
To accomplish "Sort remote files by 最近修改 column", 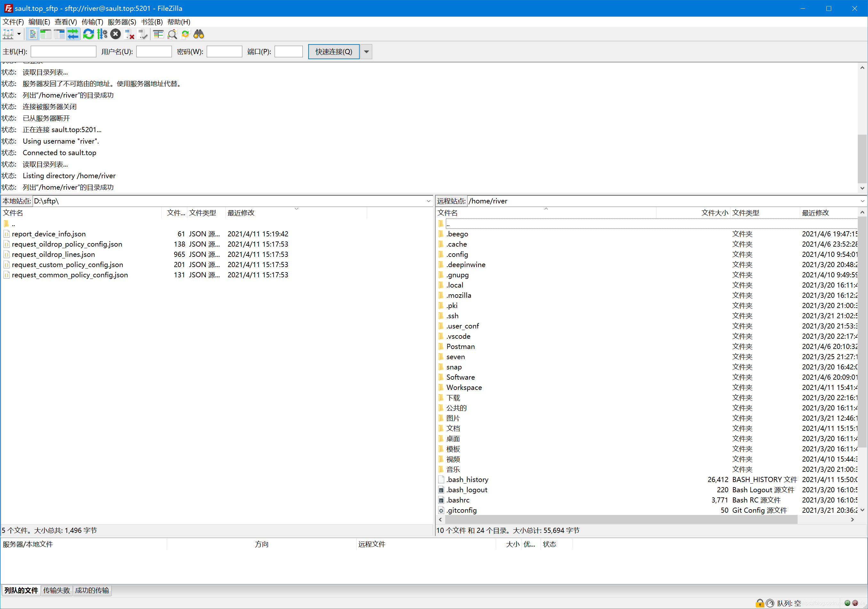I will 829,213.
